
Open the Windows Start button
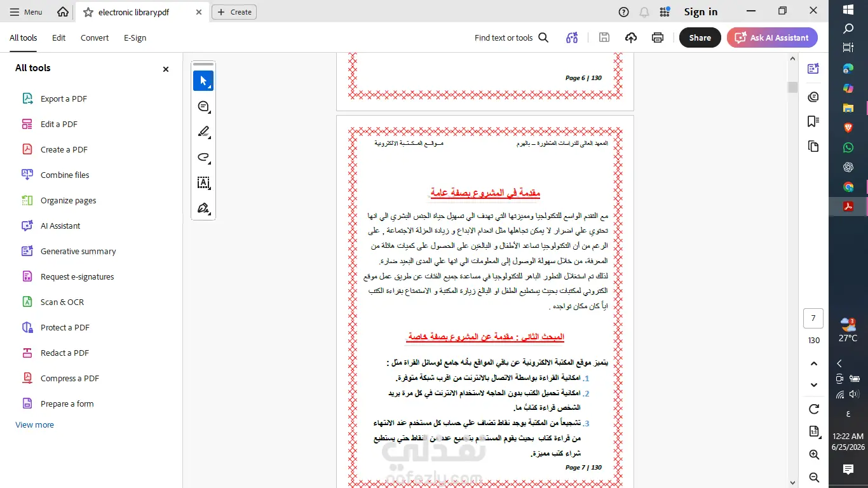point(848,10)
